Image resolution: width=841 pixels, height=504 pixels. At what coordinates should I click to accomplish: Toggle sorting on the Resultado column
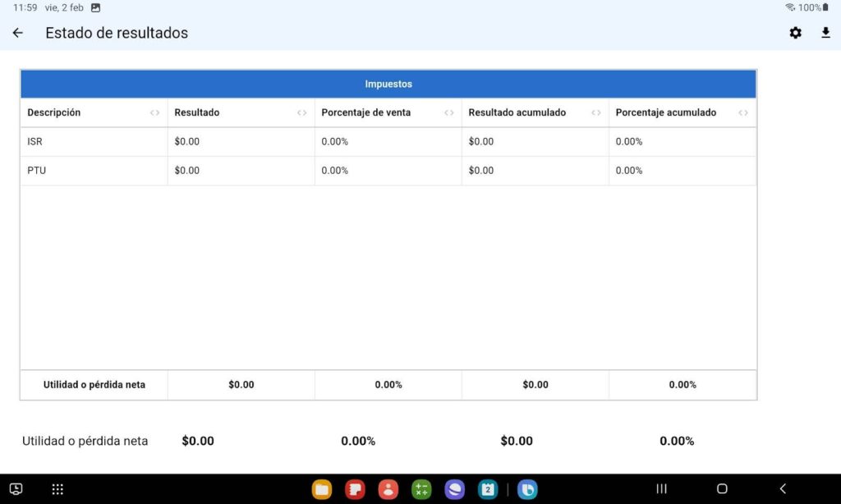[x=303, y=112]
